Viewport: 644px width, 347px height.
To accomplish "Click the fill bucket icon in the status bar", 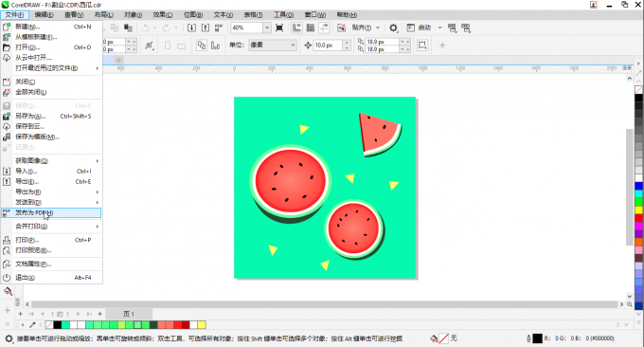I will tap(434, 338).
